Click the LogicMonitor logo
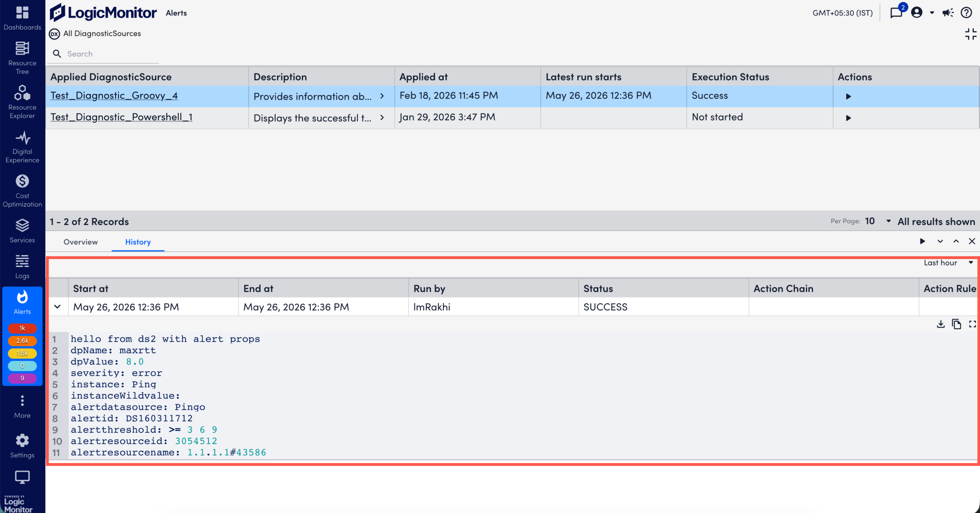 pyautogui.click(x=103, y=13)
